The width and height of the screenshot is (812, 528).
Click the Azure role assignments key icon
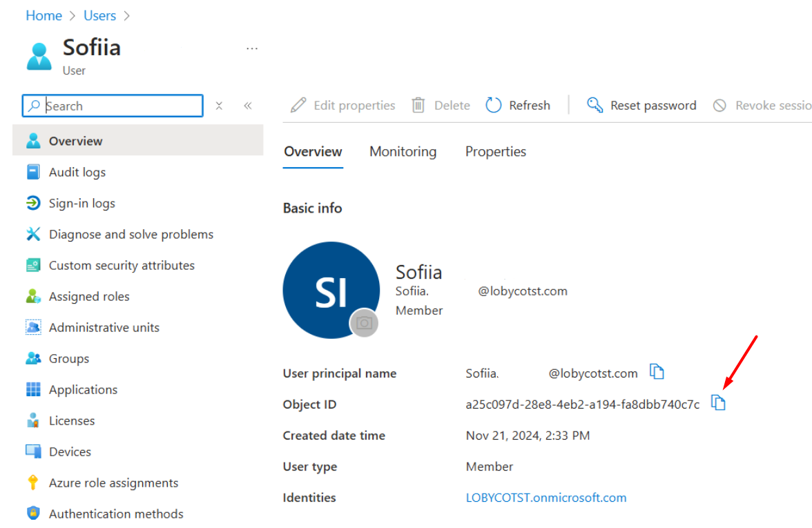(33, 482)
